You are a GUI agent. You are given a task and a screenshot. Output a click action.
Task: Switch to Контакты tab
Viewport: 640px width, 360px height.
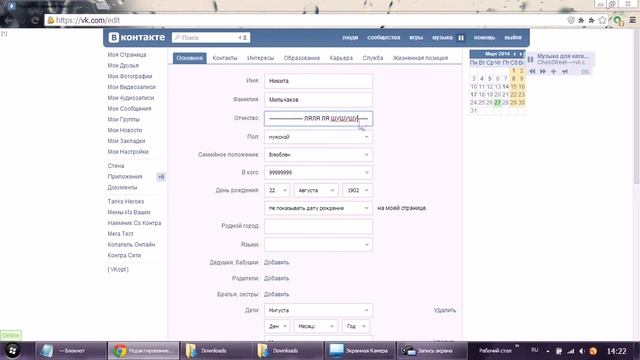(225, 58)
